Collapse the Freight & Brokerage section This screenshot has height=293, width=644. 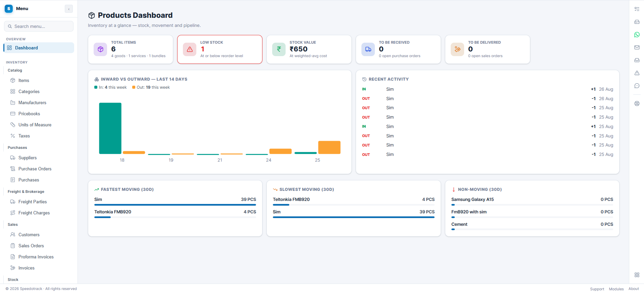[26, 192]
